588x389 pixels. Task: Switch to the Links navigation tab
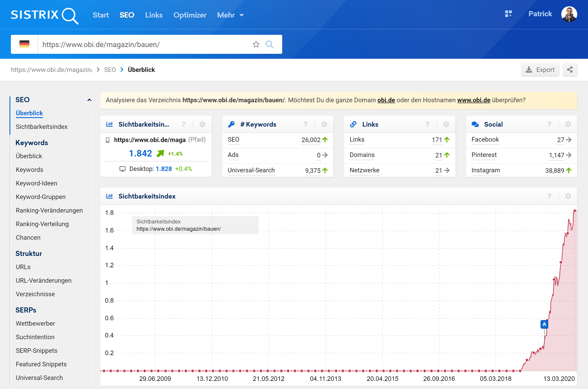(x=154, y=15)
